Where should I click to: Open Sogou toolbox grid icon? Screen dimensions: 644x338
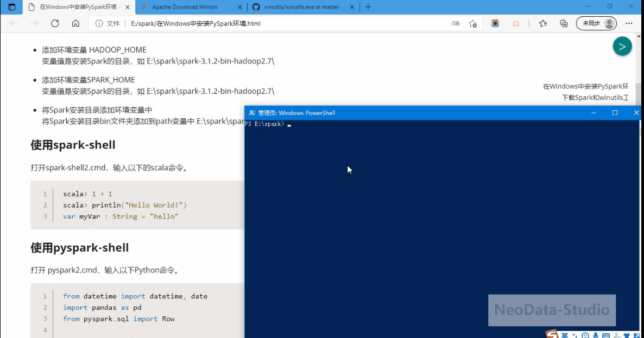637,335
